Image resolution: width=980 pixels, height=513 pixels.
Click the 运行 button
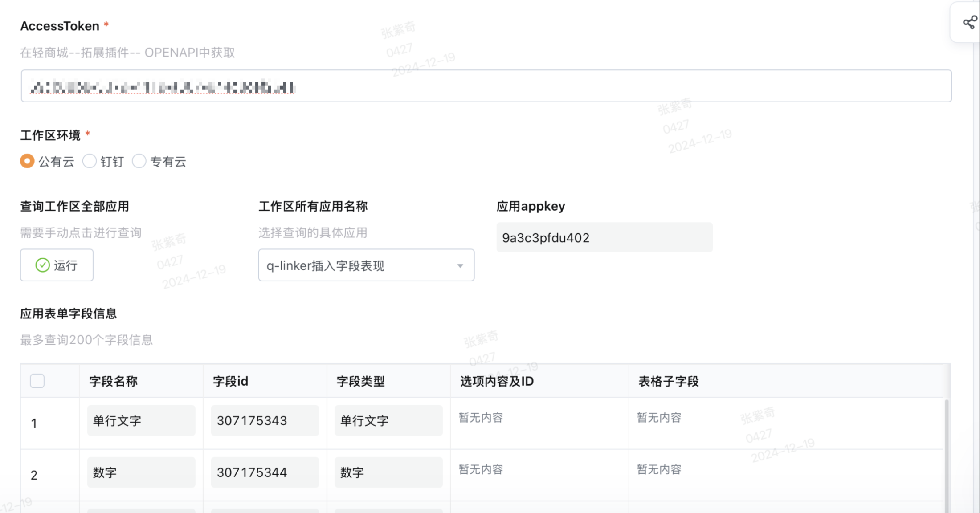click(x=57, y=265)
